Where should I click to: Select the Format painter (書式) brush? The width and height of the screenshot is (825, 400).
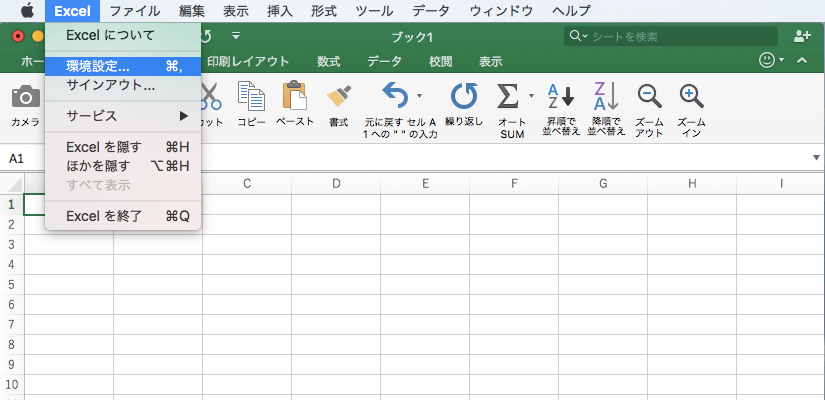click(339, 96)
